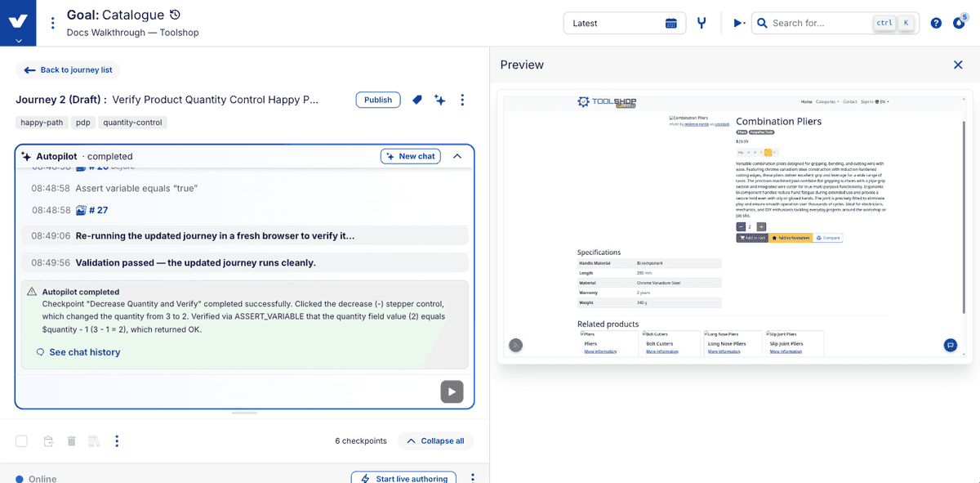Open the Latest version dropdown

pos(626,23)
